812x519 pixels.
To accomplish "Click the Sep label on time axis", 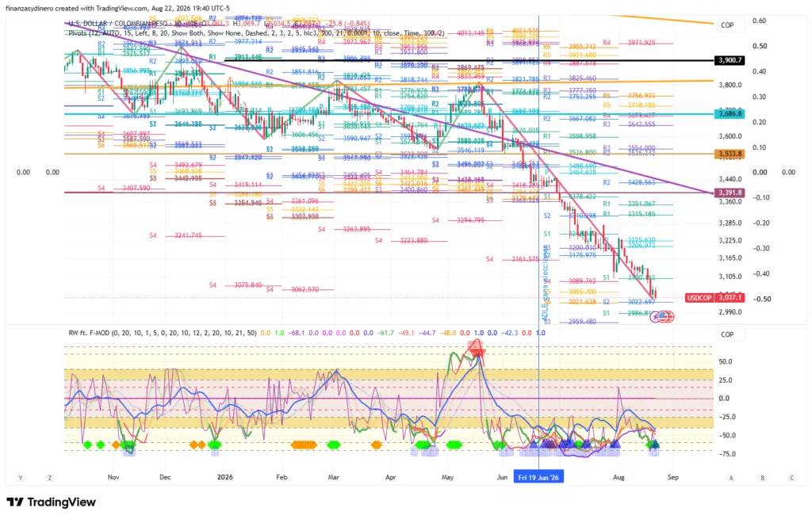I will 672,477.
